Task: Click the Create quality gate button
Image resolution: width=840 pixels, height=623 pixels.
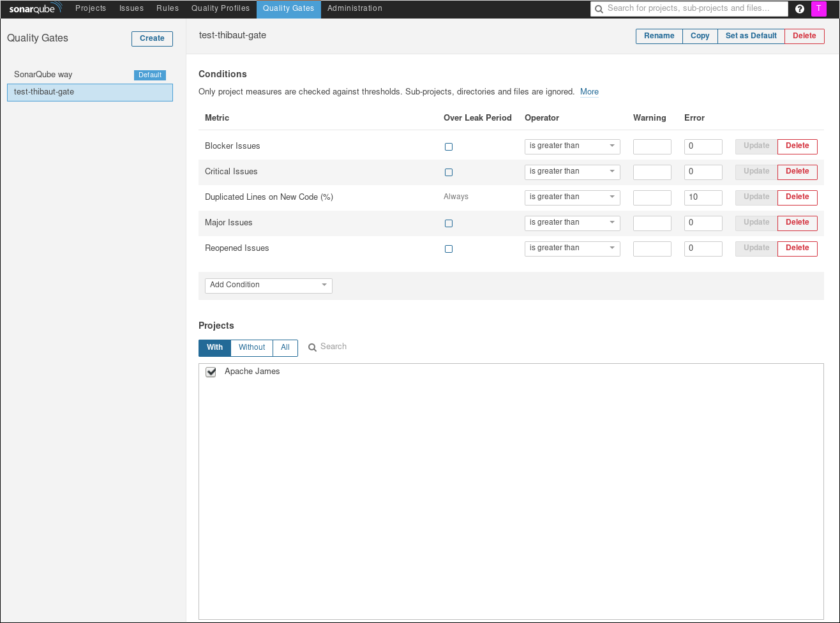Action: coord(152,38)
